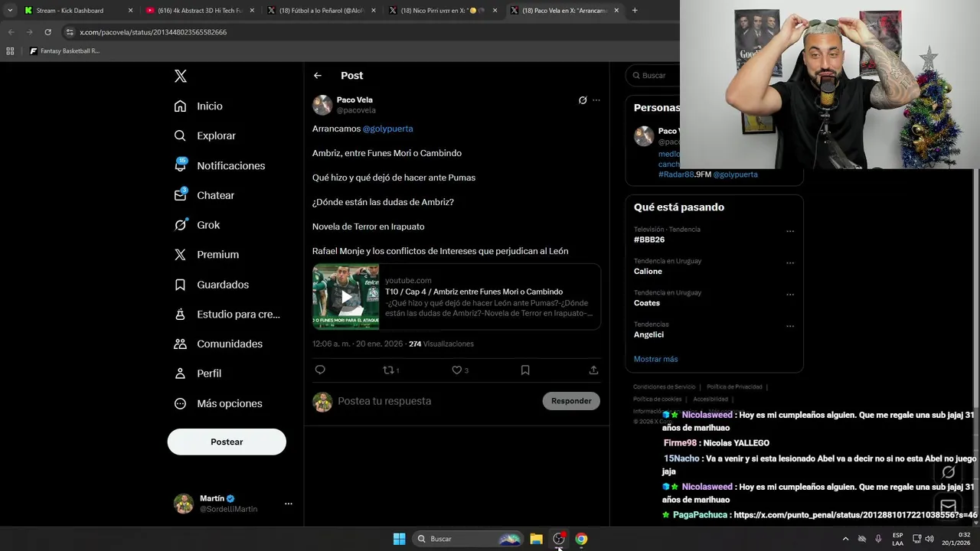The width and height of the screenshot is (980, 551).
Task: Open Paco Vela's profile avatar in post
Action: (322, 105)
